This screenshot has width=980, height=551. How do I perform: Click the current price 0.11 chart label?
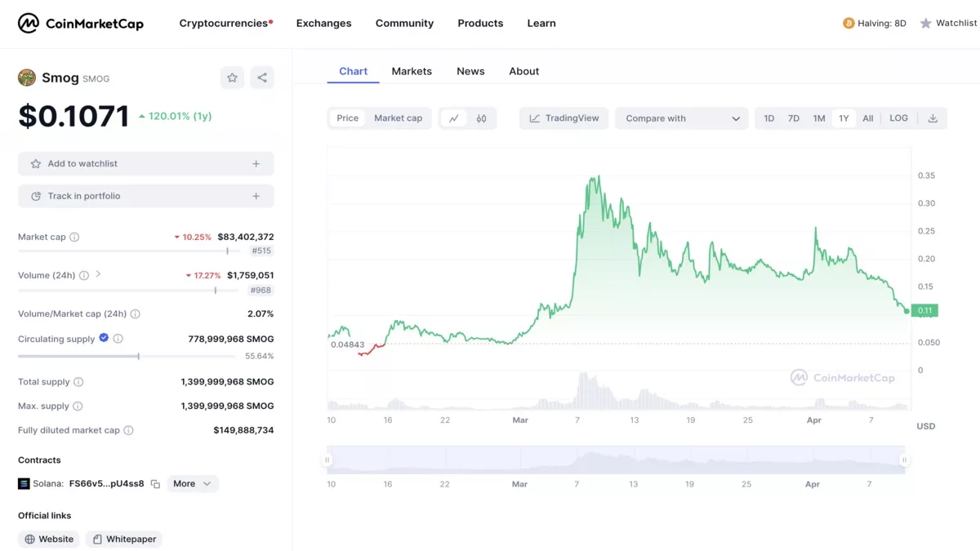coord(925,310)
